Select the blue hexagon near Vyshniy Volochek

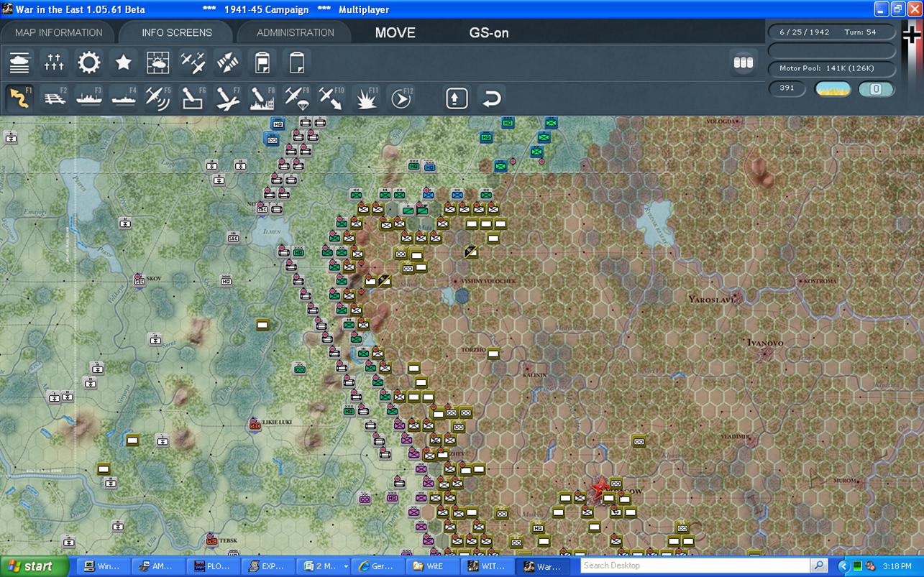[x=462, y=295]
